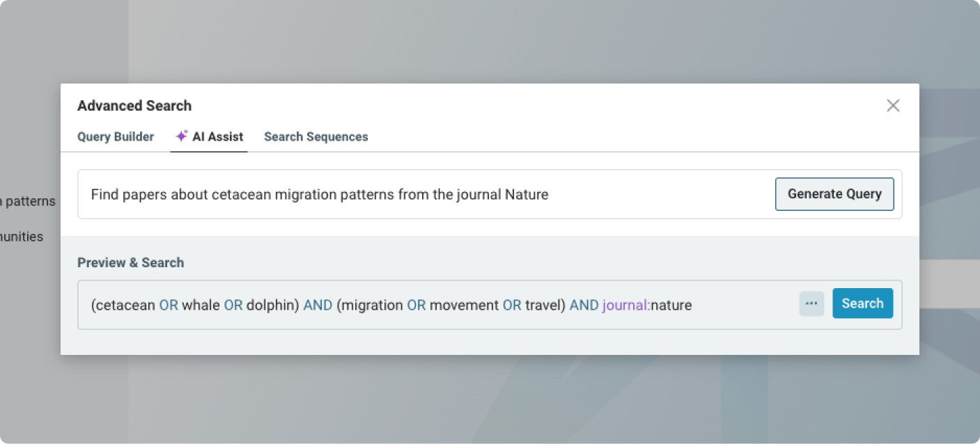Click the sparkle icon beside AI Assist
Image resolution: width=980 pixels, height=444 pixels.
click(181, 136)
